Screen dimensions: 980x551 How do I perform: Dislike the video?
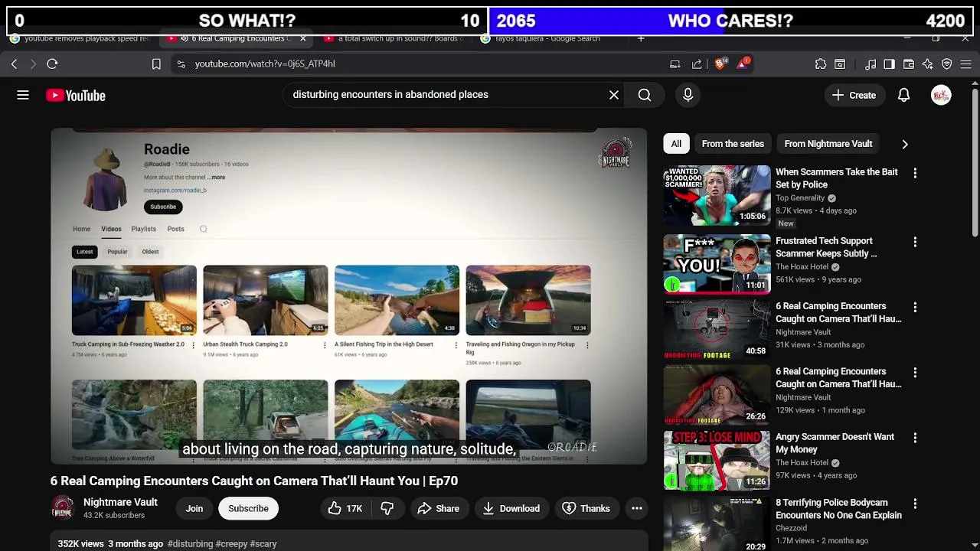point(387,508)
